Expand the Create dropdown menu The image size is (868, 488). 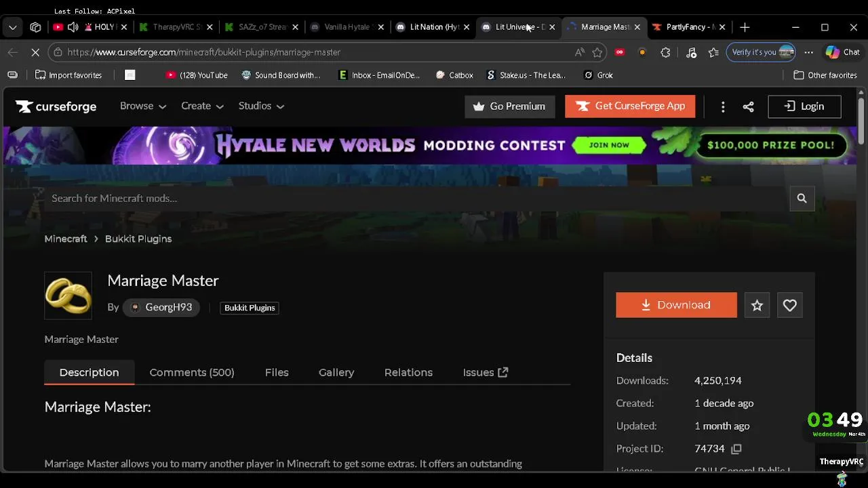coord(202,106)
